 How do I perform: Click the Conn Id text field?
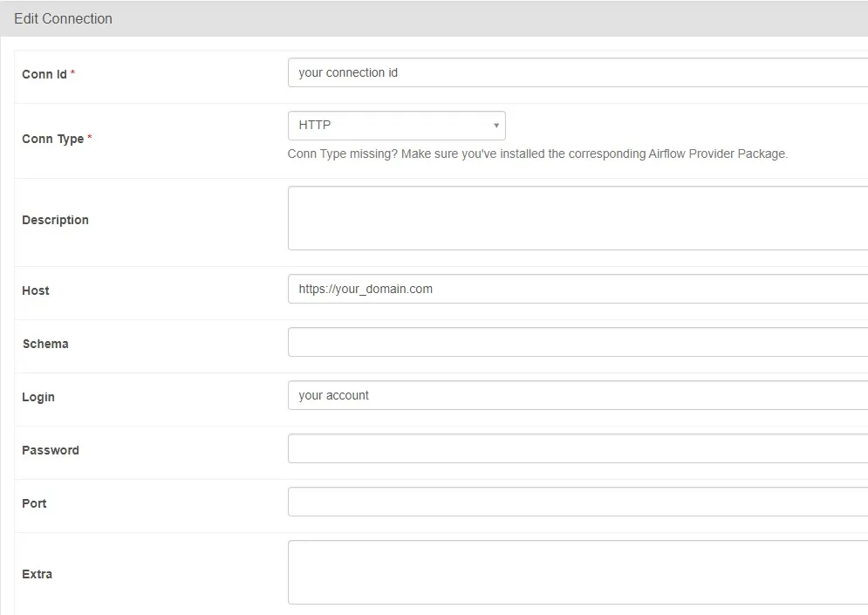[x=578, y=73]
